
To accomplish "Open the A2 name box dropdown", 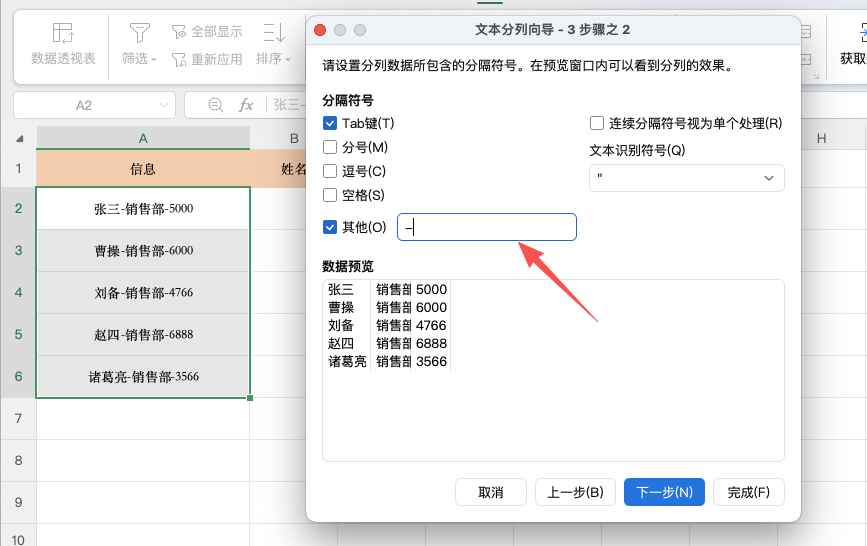I will tap(164, 105).
